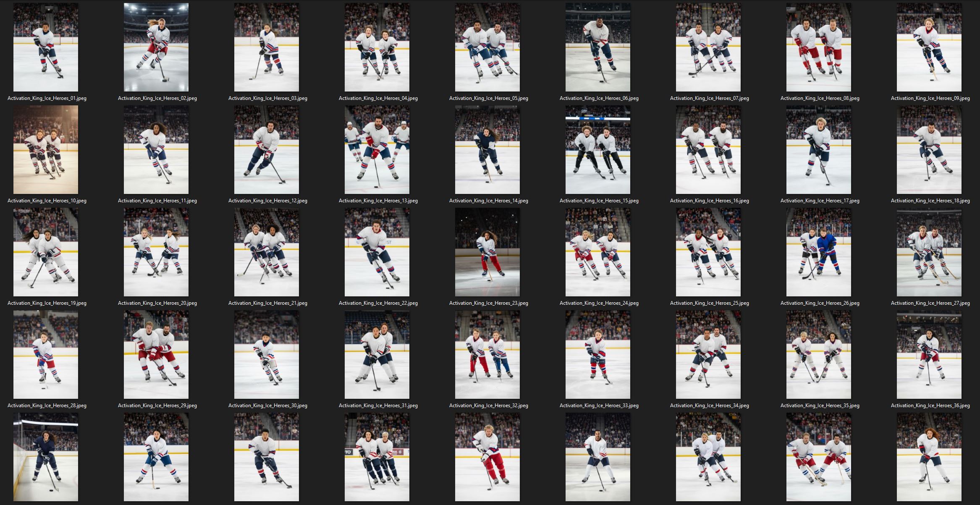Select file name Activation_King_Ice_Heroes_25.jpeg

point(710,303)
